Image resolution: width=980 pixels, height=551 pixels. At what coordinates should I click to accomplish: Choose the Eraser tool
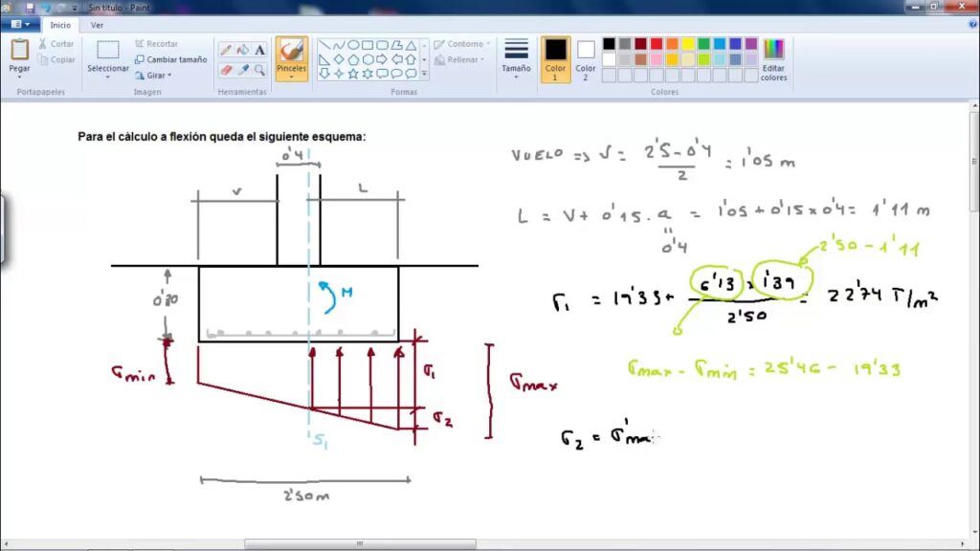(226, 70)
